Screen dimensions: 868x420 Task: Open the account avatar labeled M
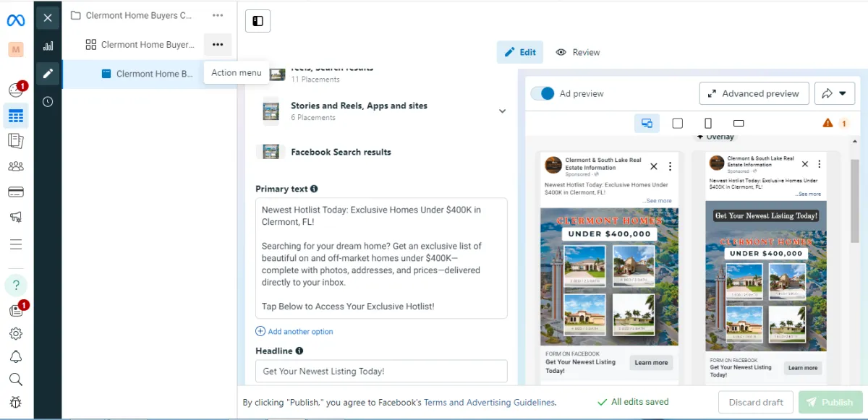pyautogui.click(x=16, y=49)
